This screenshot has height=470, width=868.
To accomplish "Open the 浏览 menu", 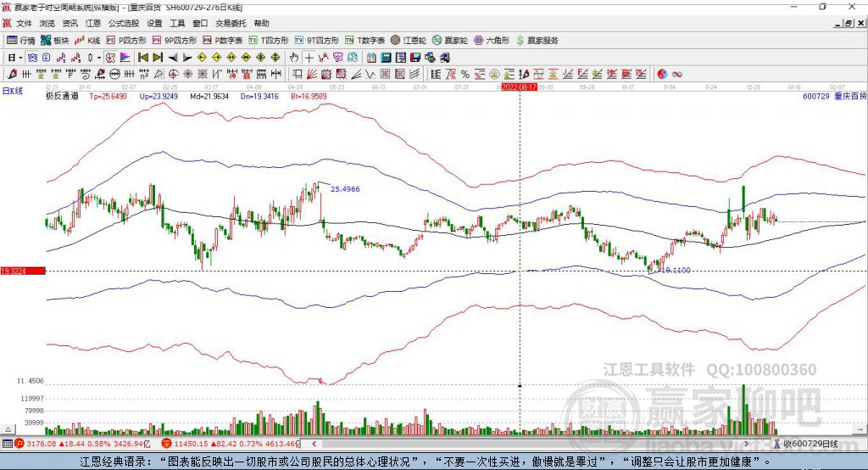I will [x=47, y=23].
